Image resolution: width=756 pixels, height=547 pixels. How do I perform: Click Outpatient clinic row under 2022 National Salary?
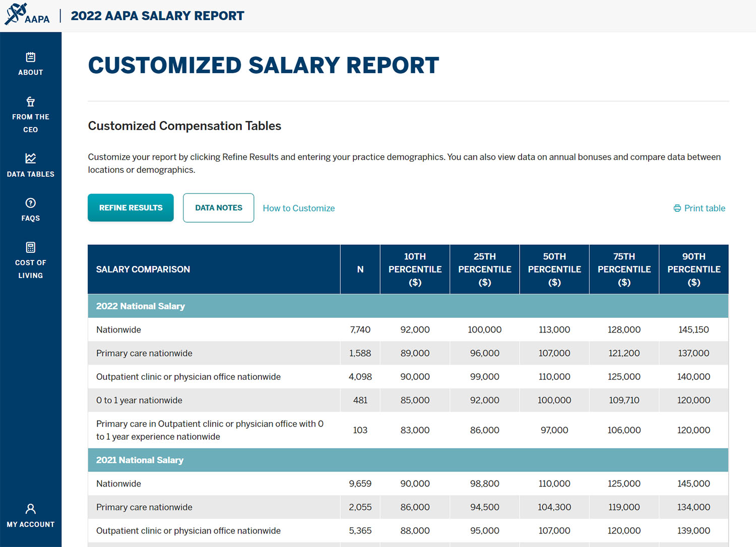[x=188, y=377]
